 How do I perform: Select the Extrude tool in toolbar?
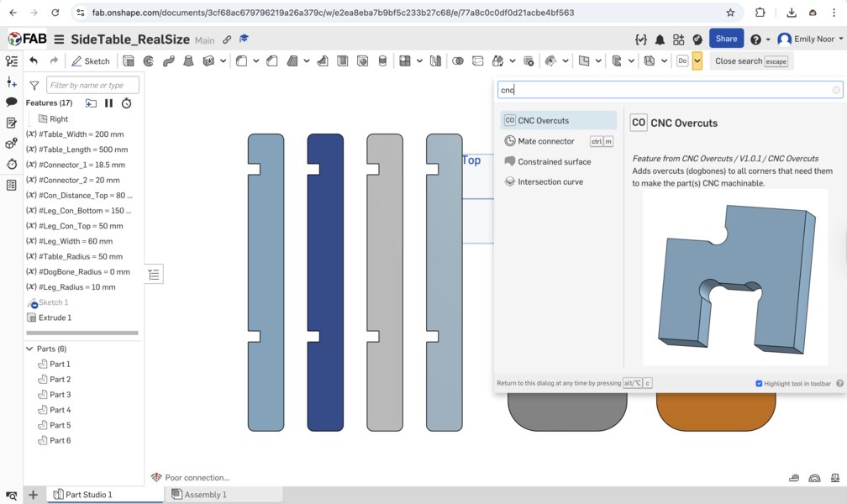pos(129,61)
